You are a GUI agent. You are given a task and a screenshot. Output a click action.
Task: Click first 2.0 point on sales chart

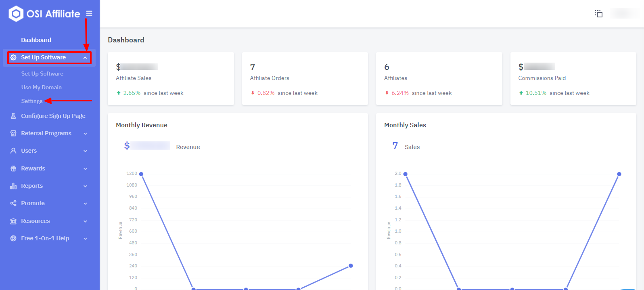406,174
